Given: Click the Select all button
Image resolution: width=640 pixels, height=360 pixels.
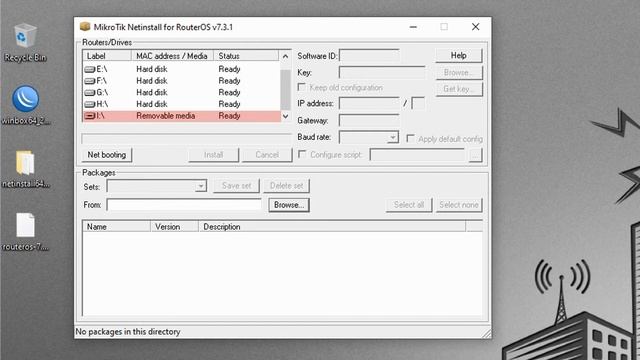Looking at the screenshot, I should click(x=409, y=205).
